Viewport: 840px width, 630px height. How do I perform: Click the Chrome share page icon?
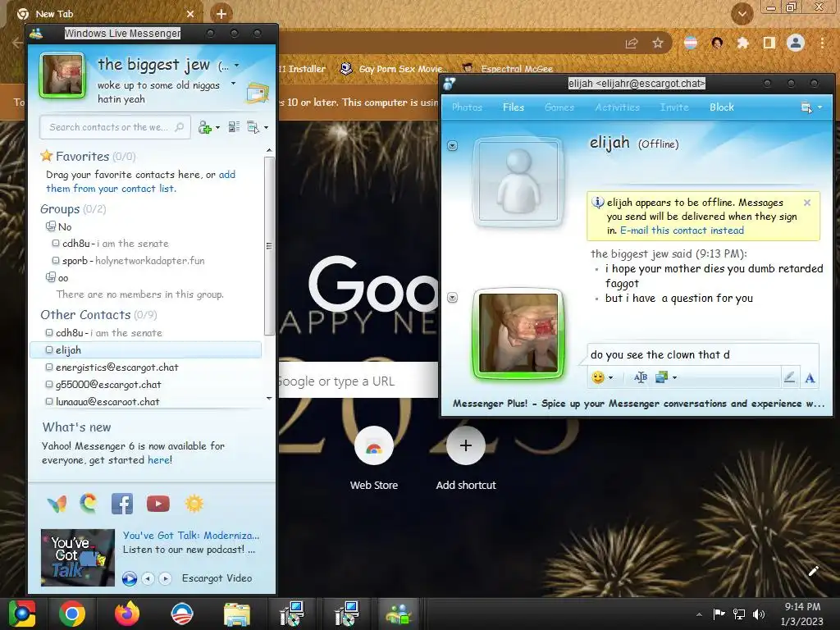point(632,43)
